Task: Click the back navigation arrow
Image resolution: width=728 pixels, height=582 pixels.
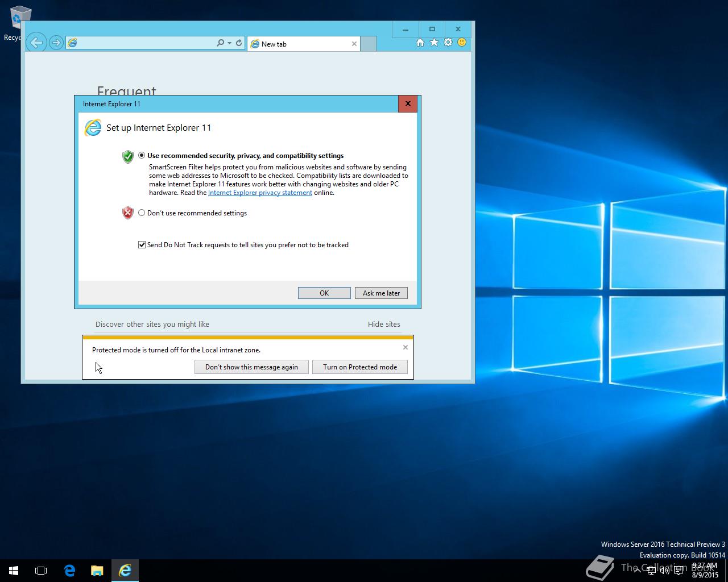Action: (x=36, y=42)
